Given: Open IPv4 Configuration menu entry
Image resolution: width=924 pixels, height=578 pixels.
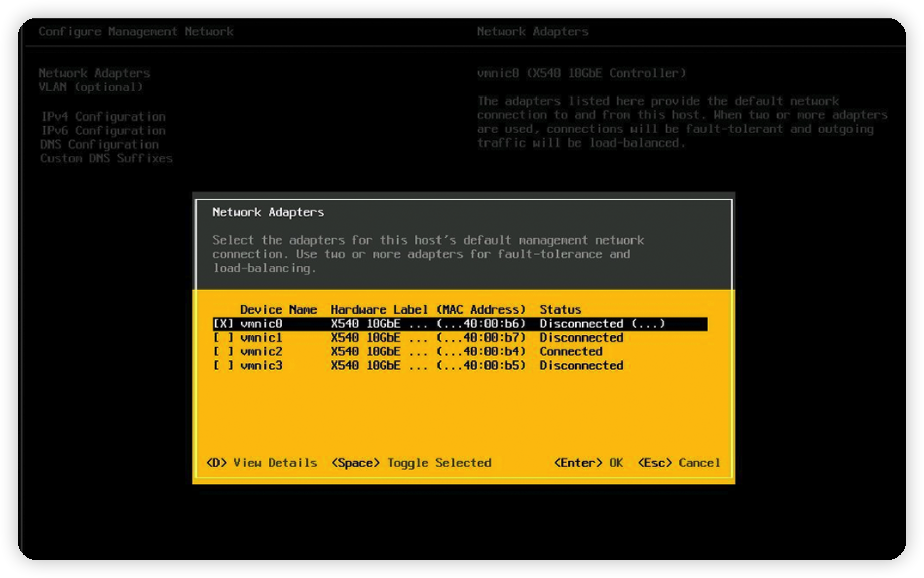Looking at the screenshot, I should [x=104, y=116].
